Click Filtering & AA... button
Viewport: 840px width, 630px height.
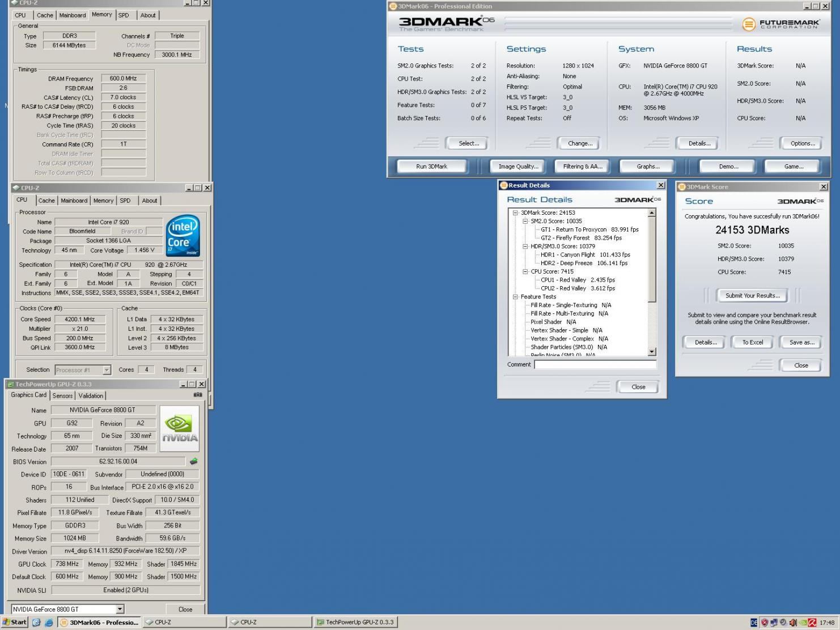[583, 167]
